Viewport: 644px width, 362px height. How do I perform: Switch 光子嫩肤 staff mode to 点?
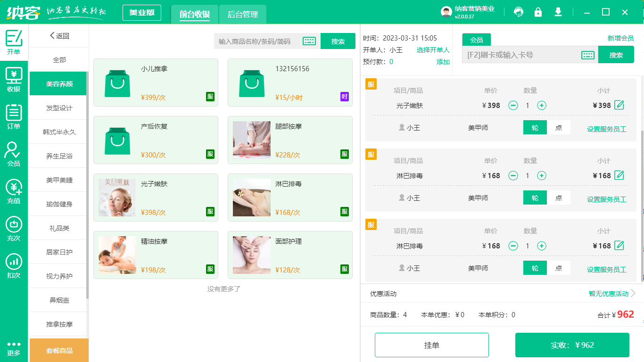pyautogui.click(x=559, y=127)
